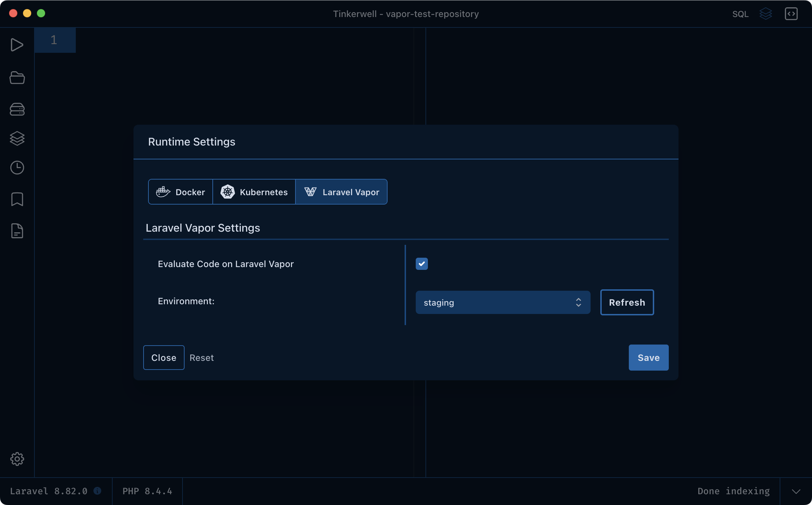Uncheck Evaluate Code on Laravel Vapor
812x505 pixels.
(x=422, y=264)
